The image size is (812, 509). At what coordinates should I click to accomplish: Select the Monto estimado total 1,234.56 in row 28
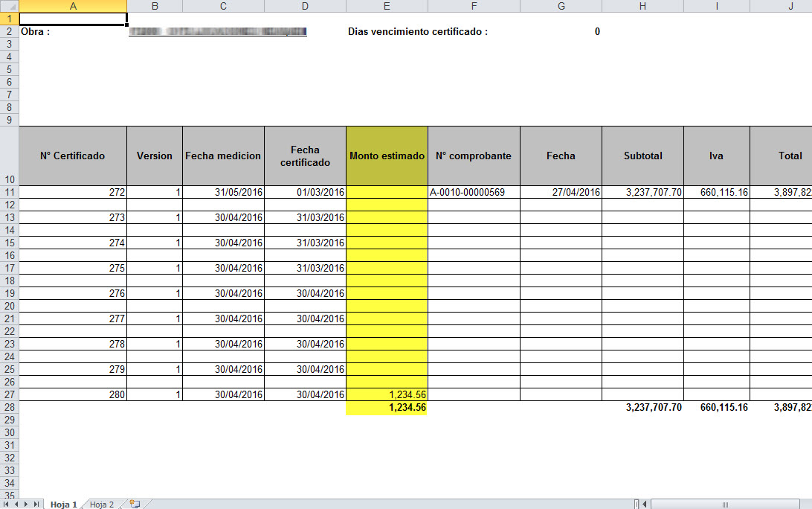point(387,408)
